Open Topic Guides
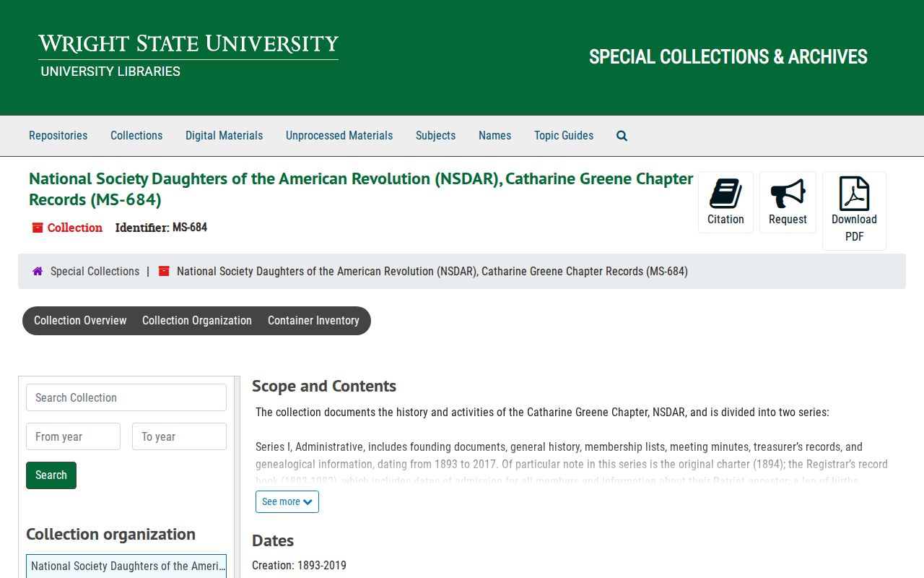 click(564, 136)
